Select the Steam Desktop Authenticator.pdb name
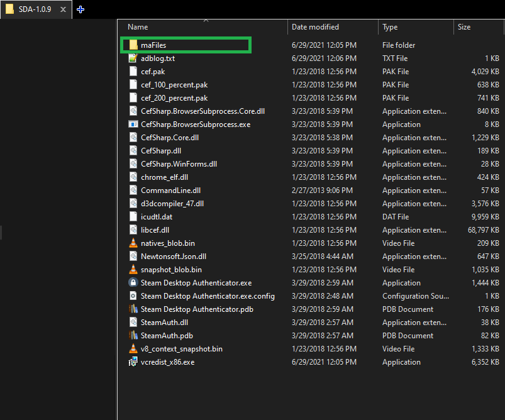505x420 pixels. click(197, 309)
